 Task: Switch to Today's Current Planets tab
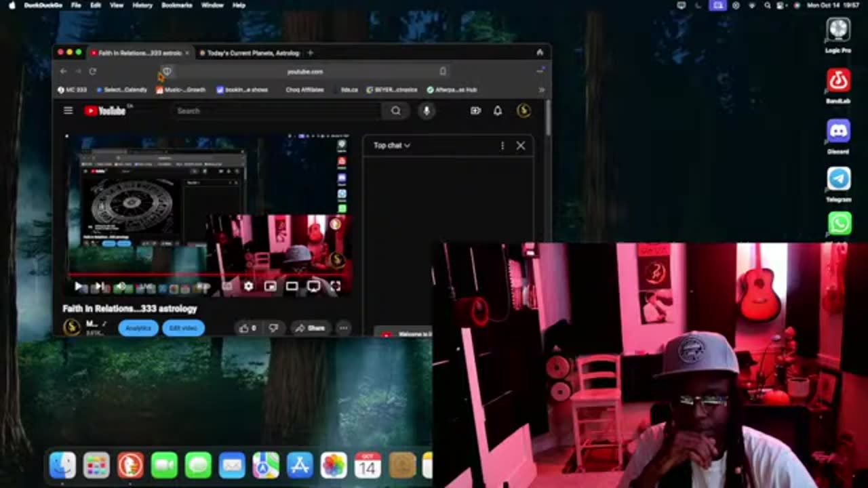click(x=251, y=52)
